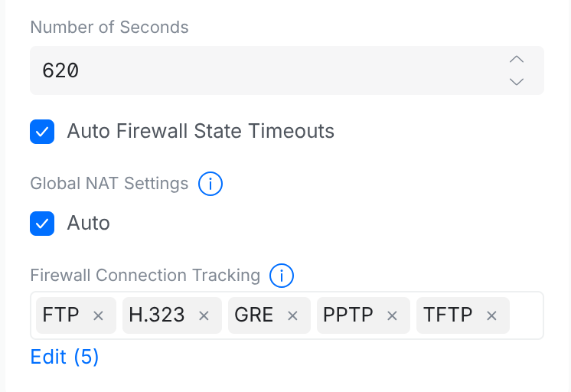
Task: Click empty area of the connection tracking field
Action: [526, 315]
